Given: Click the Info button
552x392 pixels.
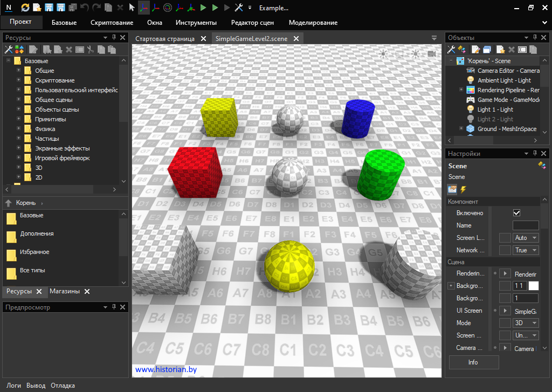Looking at the screenshot, I should [473, 362].
